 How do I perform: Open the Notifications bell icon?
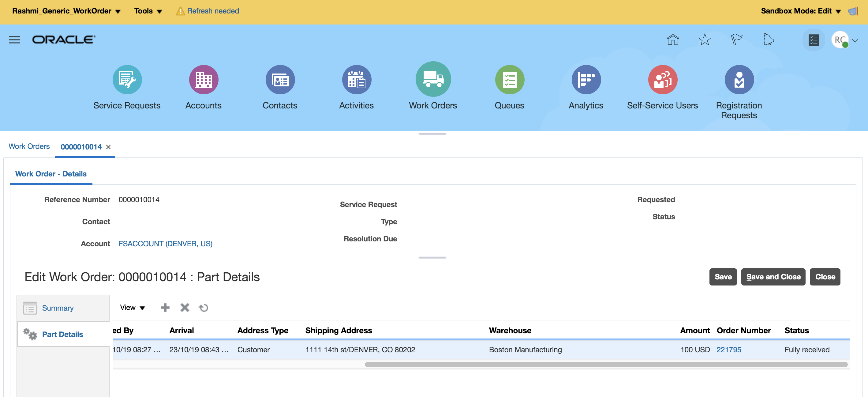768,40
